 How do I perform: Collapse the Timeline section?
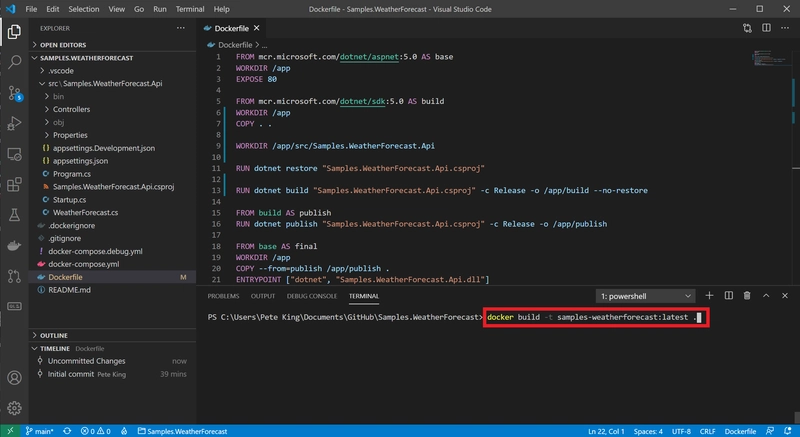(x=112, y=349)
